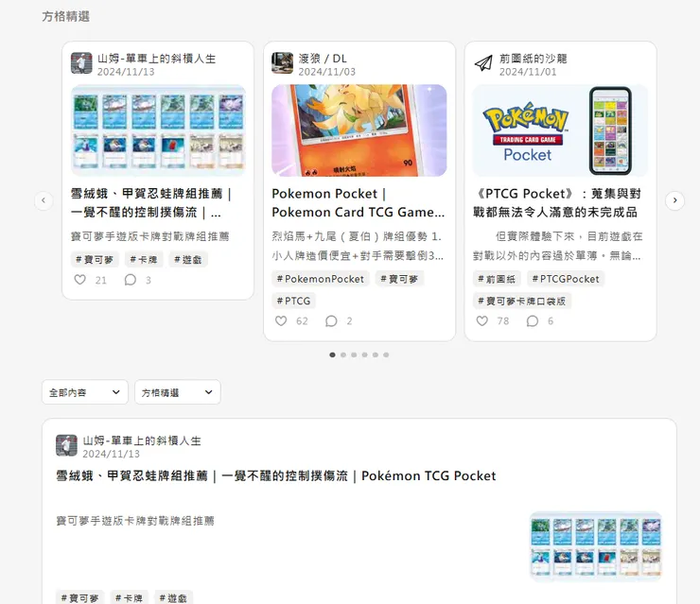Image resolution: width=700 pixels, height=604 pixels.
Task: Click the carousel next arrow button
Action: coord(674,200)
